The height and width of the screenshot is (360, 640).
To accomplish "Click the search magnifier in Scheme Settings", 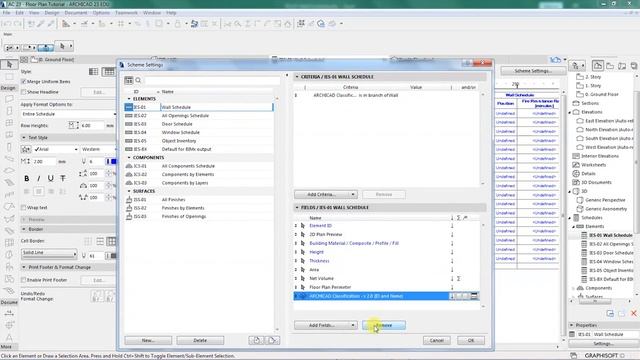I will coord(138,80).
